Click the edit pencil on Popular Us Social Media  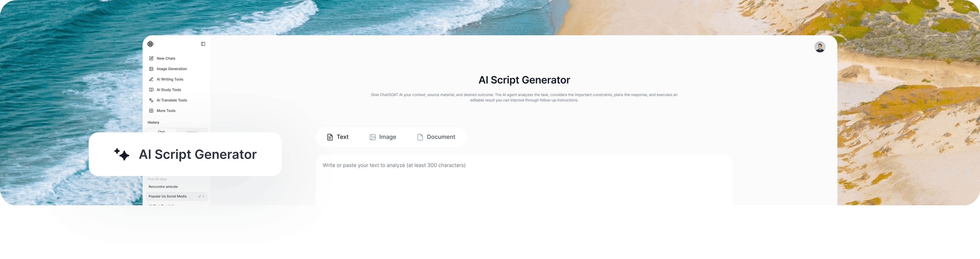click(199, 197)
